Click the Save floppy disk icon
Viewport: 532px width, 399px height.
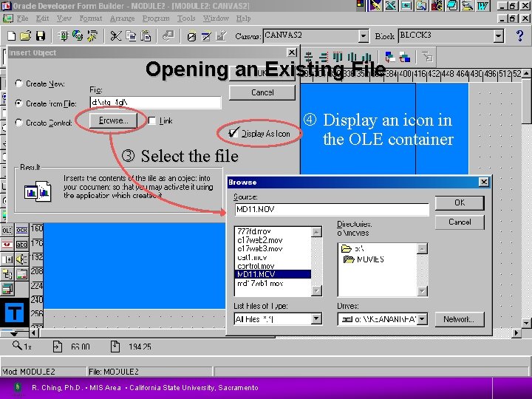(41, 35)
